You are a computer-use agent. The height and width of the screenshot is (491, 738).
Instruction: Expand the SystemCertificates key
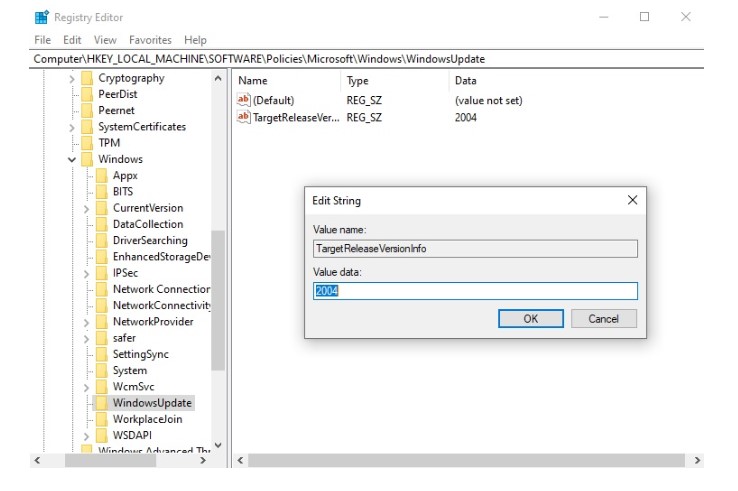pyautogui.click(x=72, y=128)
